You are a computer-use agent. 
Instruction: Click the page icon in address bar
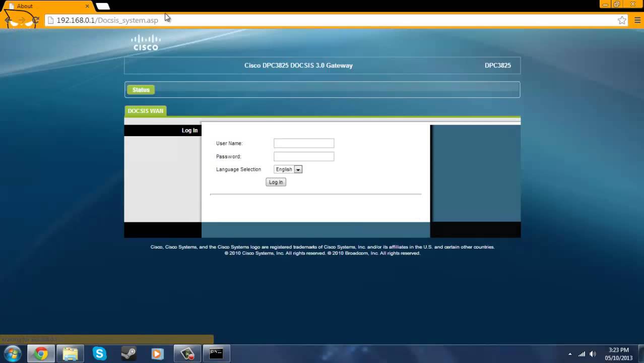[50, 20]
